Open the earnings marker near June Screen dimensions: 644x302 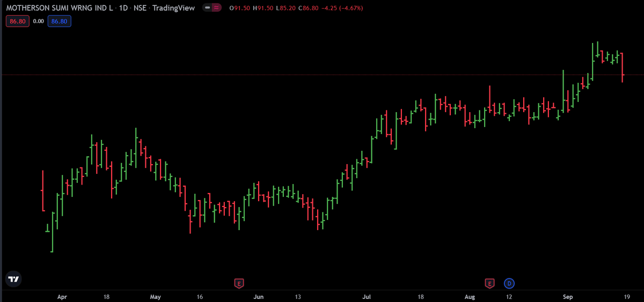(239, 283)
